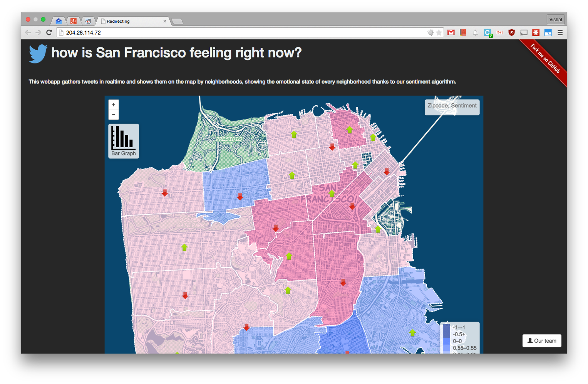Click the -1–-1 legend color swatch

(447, 327)
